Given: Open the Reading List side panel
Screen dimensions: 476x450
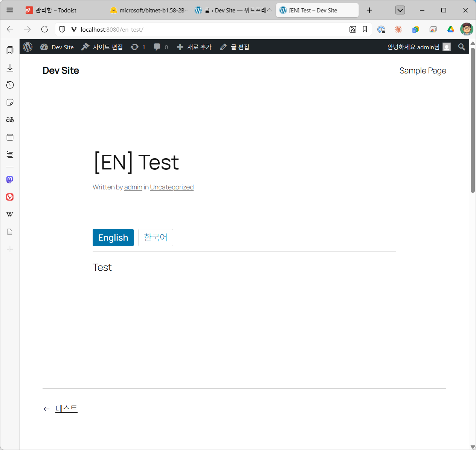Looking at the screenshot, I should 10,154.
